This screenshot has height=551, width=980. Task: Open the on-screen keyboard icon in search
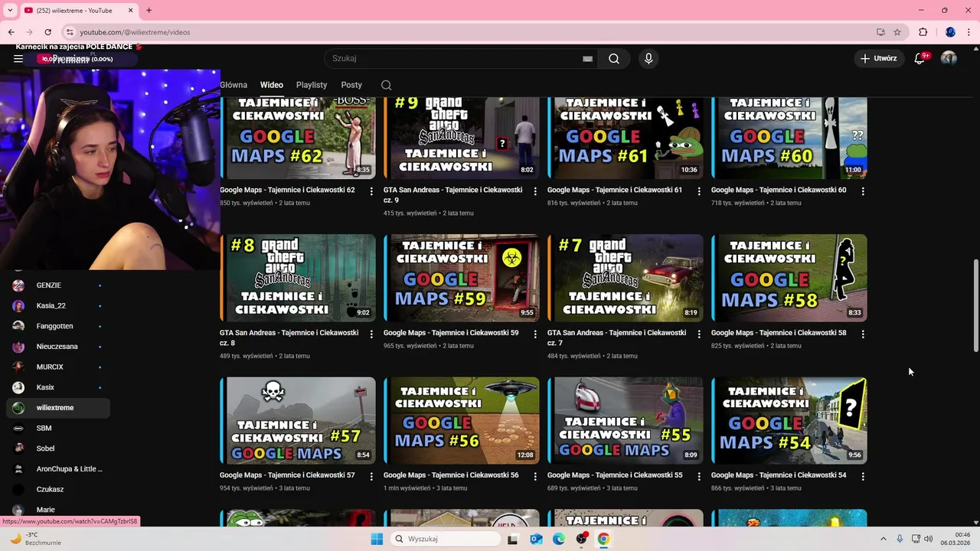pos(587,59)
